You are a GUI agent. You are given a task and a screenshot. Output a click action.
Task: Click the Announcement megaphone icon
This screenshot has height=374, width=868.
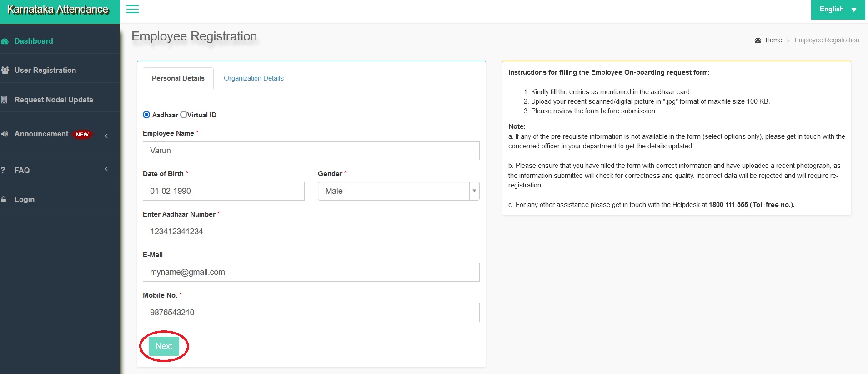point(5,134)
